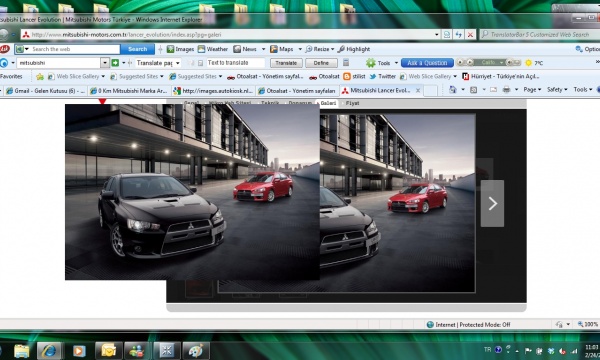Expand the News dropdown arrow
The image size is (600, 360).
tap(263, 49)
